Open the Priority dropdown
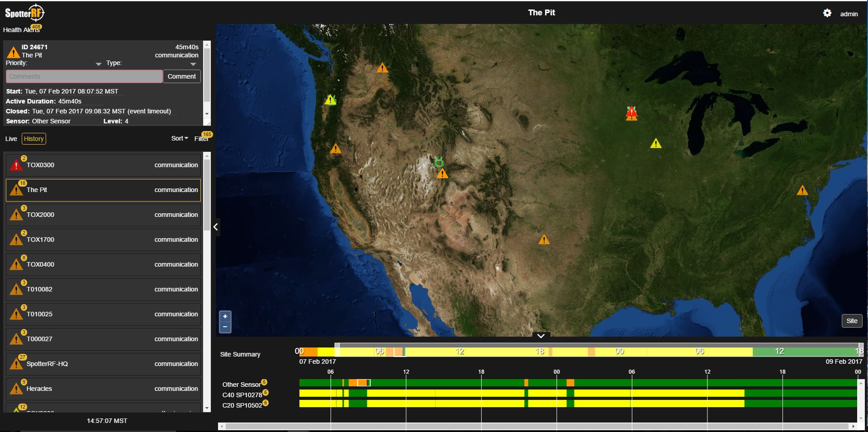Screen dimensions: 868x432 tap(98, 64)
